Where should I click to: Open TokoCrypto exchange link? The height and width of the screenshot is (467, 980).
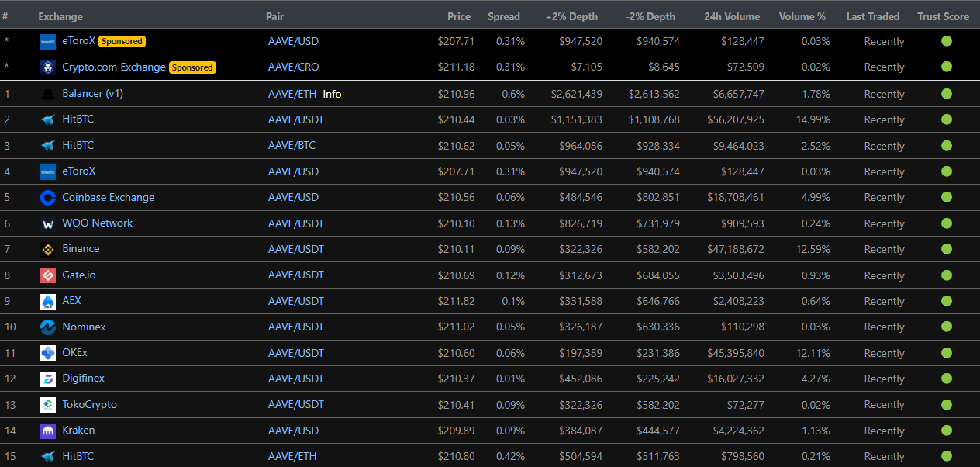pyautogui.click(x=90, y=404)
